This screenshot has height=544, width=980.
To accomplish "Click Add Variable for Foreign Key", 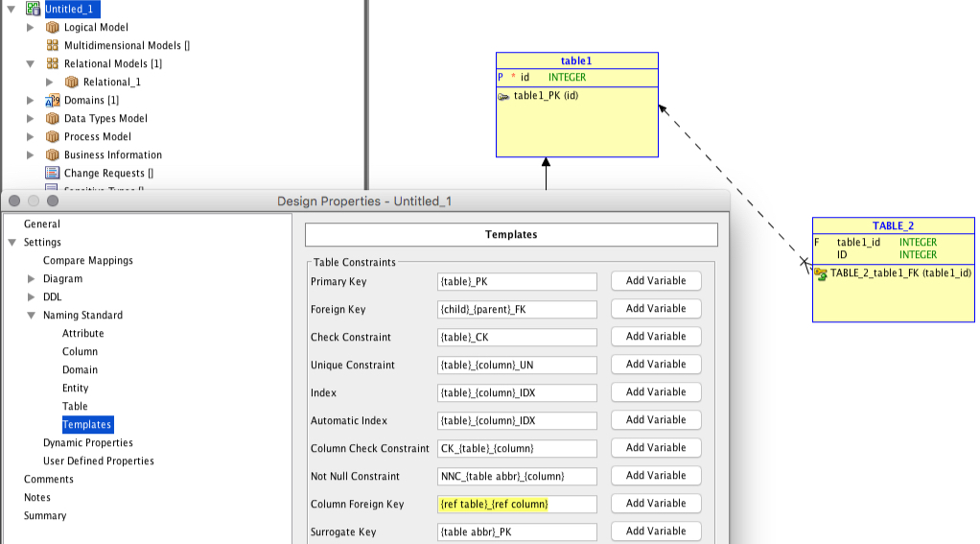I will [656, 308].
